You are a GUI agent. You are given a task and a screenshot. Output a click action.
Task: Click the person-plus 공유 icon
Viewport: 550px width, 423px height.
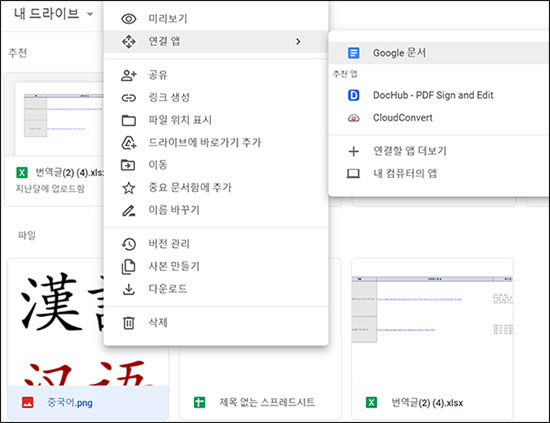(128, 75)
